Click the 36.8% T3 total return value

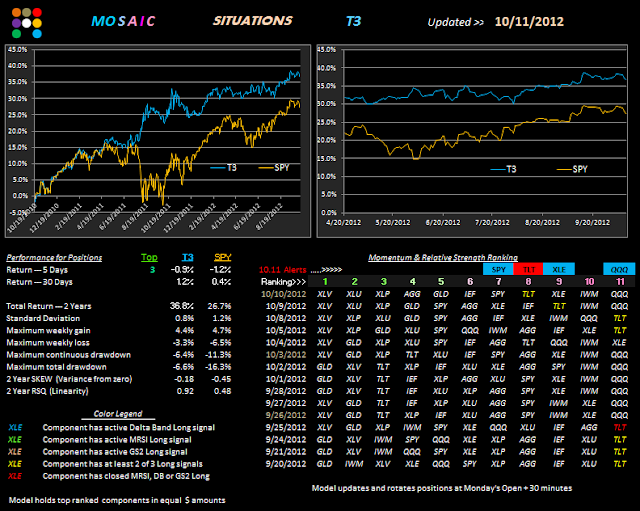[x=182, y=306]
